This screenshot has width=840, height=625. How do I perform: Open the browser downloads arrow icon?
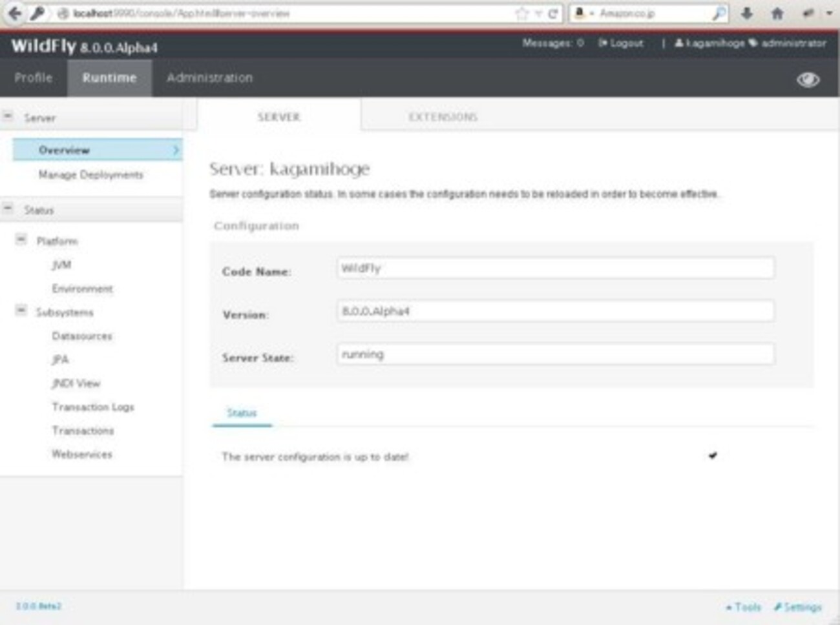tap(747, 13)
